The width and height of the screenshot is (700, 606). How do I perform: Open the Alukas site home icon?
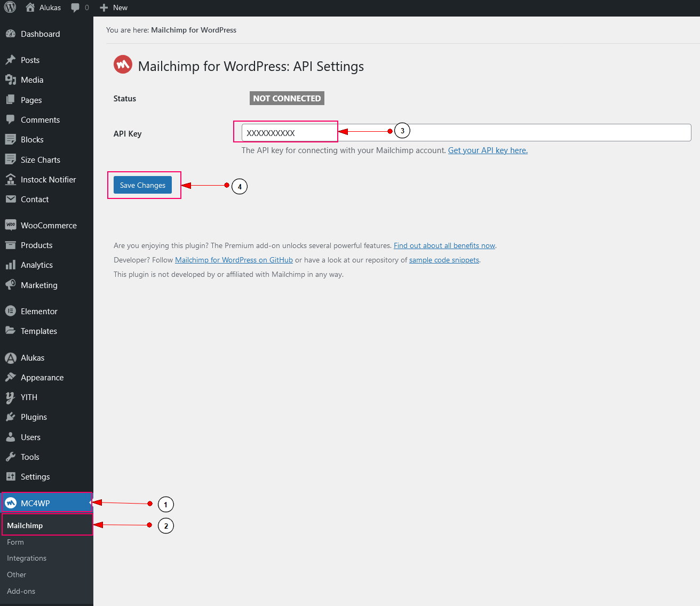(x=30, y=7)
